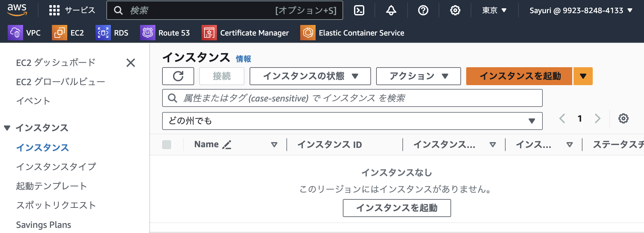This screenshot has width=644, height=233.
Task: Click the EC2 service shortcut icon
Action: point(60,33)
